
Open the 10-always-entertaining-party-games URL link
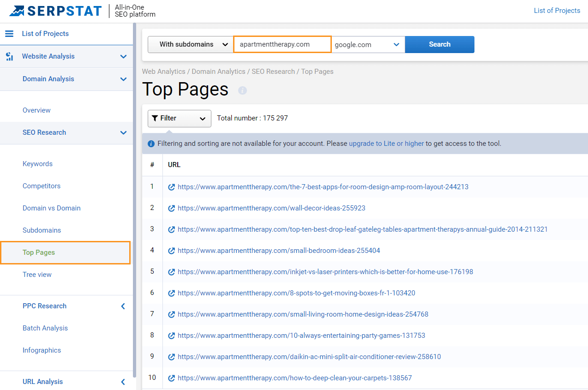click(x=301, y=336)
